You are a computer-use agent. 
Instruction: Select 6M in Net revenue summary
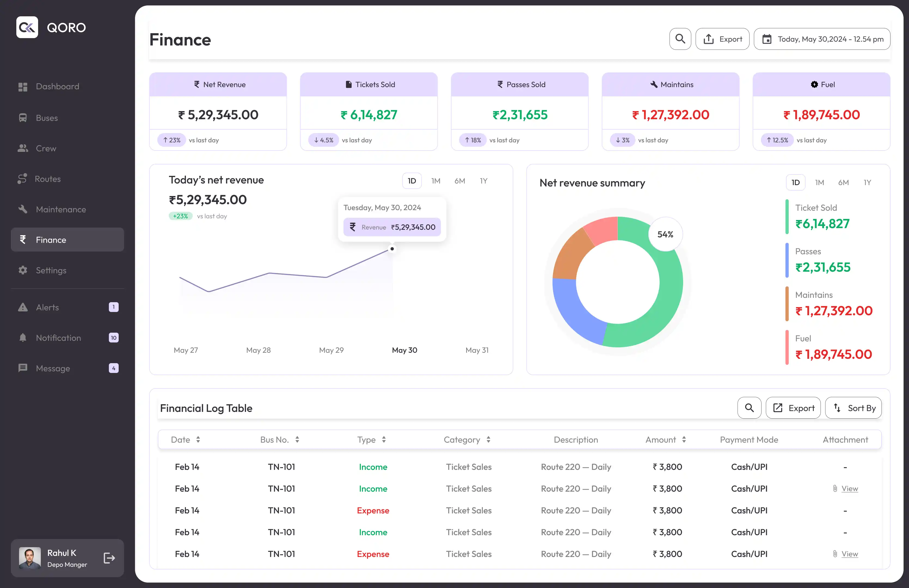click(x=843, y=182)
